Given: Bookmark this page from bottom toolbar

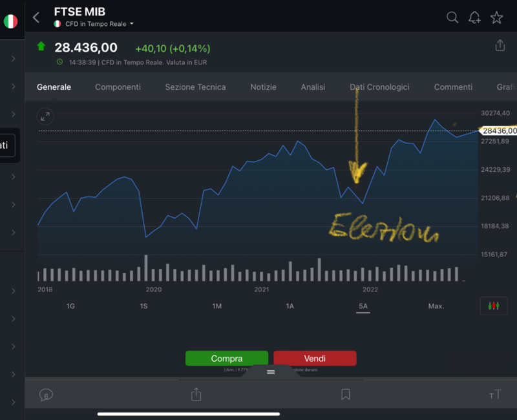Looking at the screenshot, I should pyautogui.click(x=346, y=394).
